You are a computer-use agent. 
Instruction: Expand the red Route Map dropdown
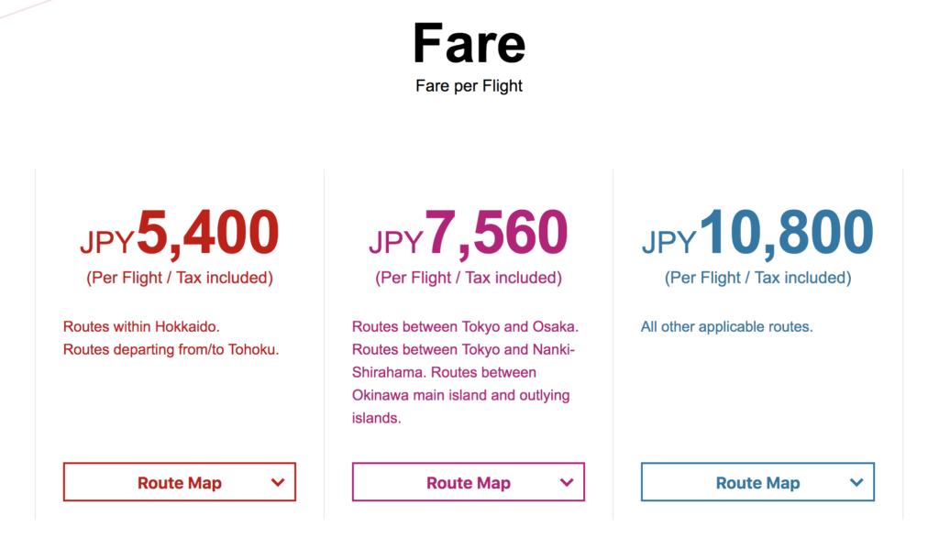[x=180, y=481]
